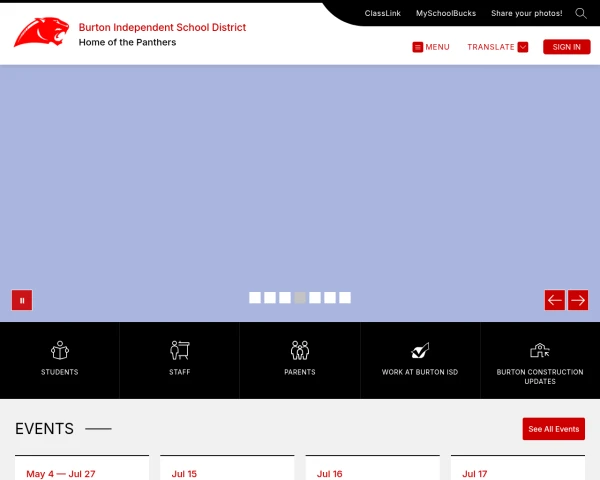Open Burton Independent School District title link
Image resolution: width=600 pixels, height=480 pixels.
click(162, 27)
